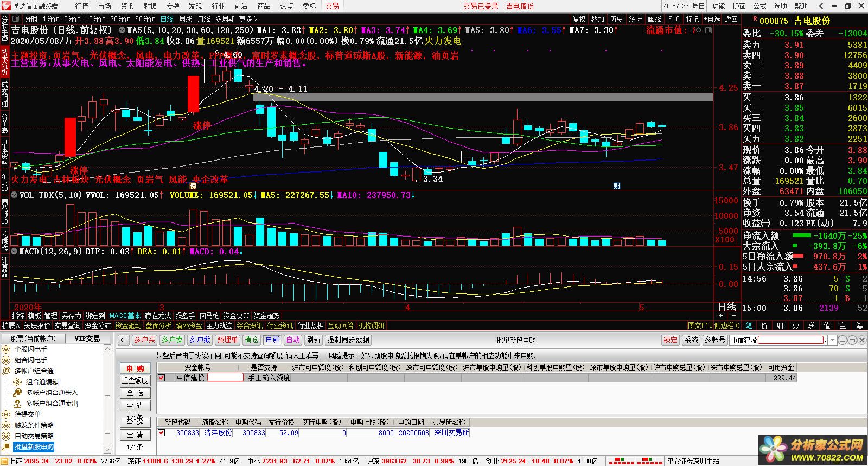Image resolution: width=868 pixels, height=466 pixels.
Task: Open the 公式 menu
Action: click(760, 6)
